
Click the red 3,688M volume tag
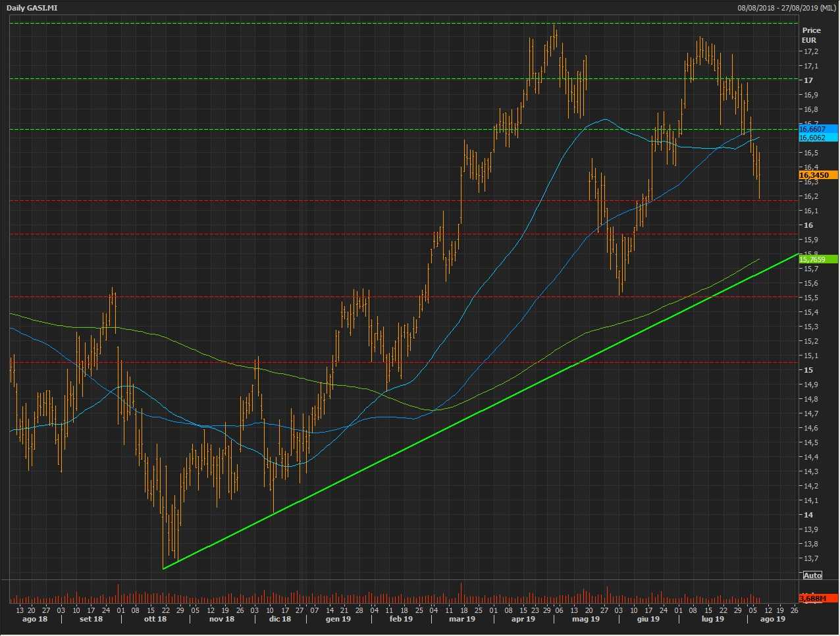click(x=818, y=598)
